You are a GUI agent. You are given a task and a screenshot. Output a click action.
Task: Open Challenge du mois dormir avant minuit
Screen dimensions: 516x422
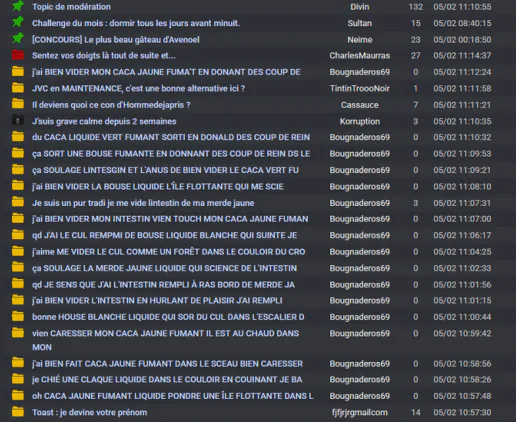(x=136, y=23)
